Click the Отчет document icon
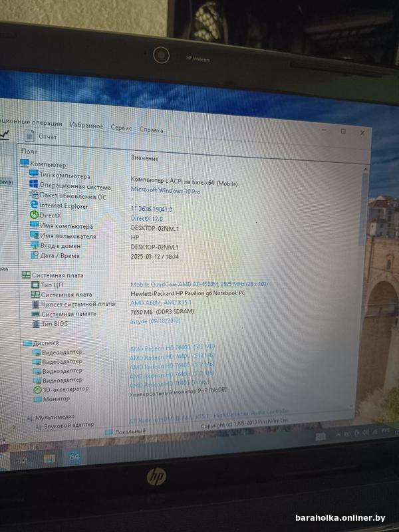Image resolution: width=399 pixels, height=532 pixels. pos(29,136)
